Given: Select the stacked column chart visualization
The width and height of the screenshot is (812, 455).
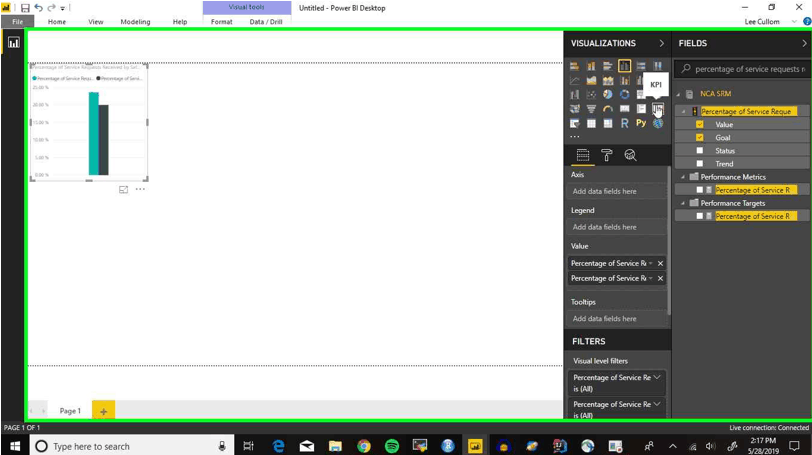Looking at the screenshot, I should click(591, 66).
